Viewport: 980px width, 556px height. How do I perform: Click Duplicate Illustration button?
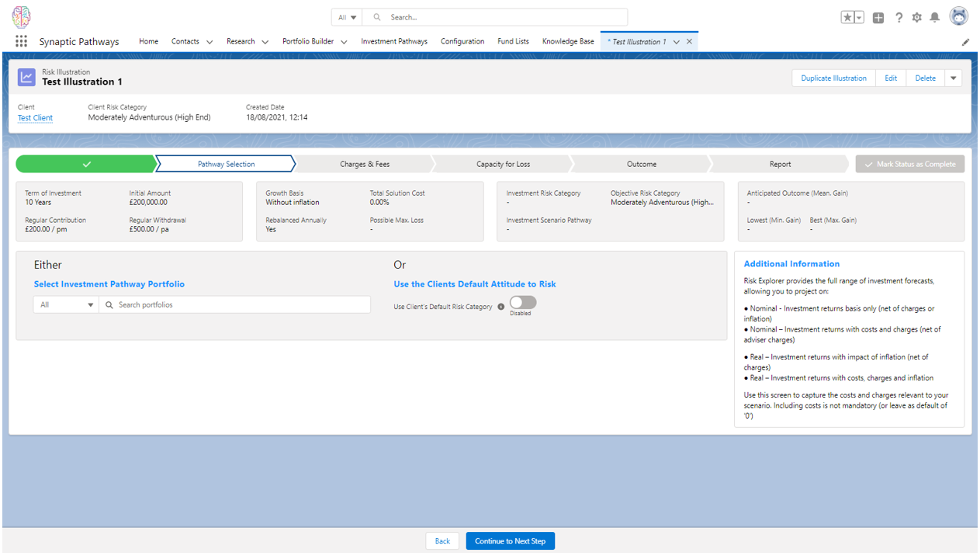point(833,78)
